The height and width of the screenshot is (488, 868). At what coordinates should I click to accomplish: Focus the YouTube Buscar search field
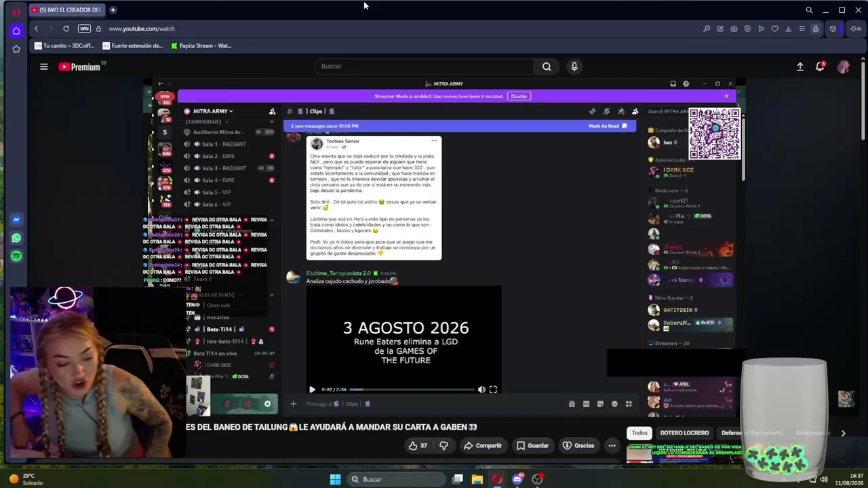click(x=425, y=66)
